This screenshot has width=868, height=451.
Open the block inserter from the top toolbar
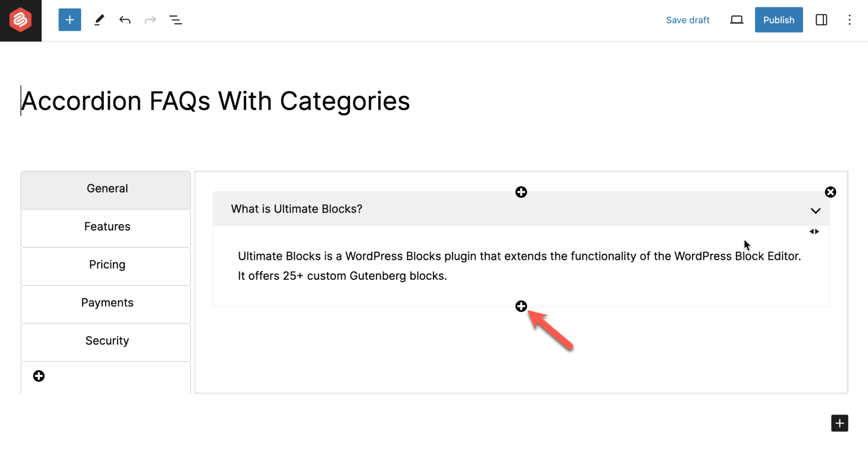click(x=70, y=19)
